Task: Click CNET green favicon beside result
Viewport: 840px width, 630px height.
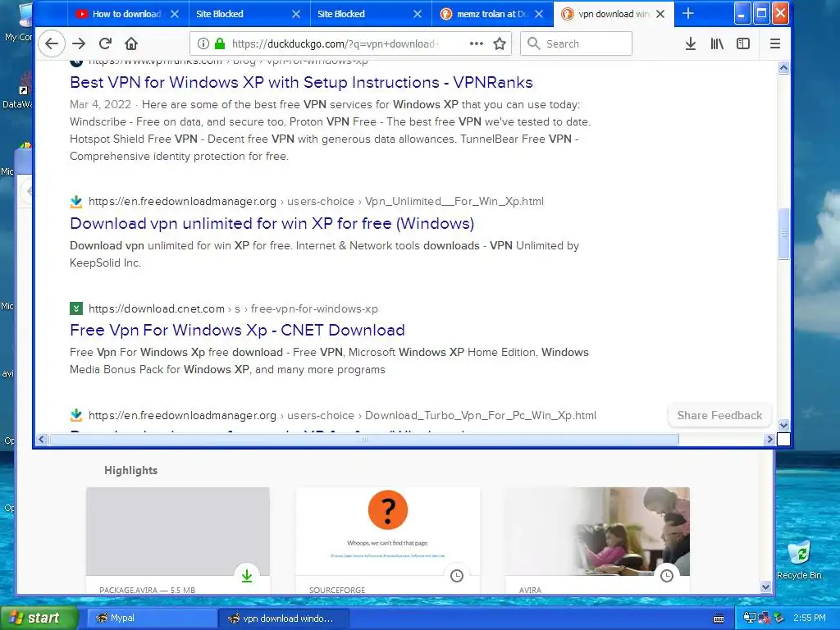Action: click(x=76, y=308)
